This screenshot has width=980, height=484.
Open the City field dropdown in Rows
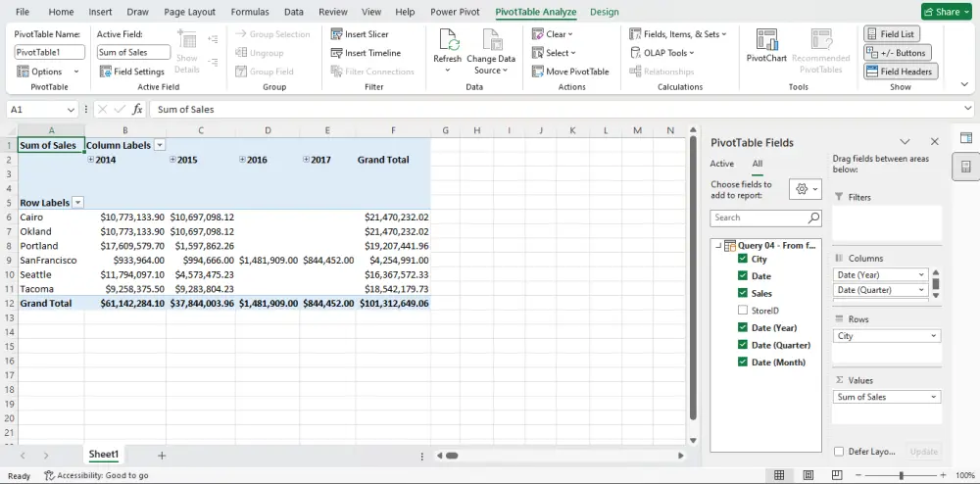[934, 336]
